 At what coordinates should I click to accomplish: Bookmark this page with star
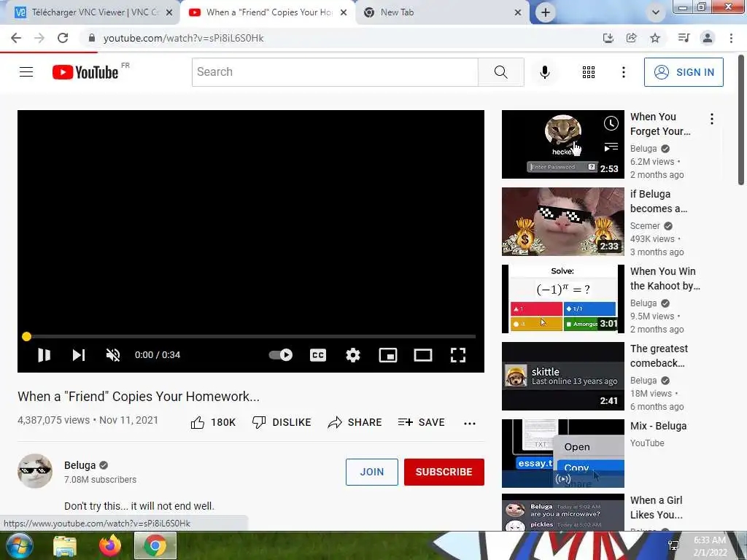point(655,38)
